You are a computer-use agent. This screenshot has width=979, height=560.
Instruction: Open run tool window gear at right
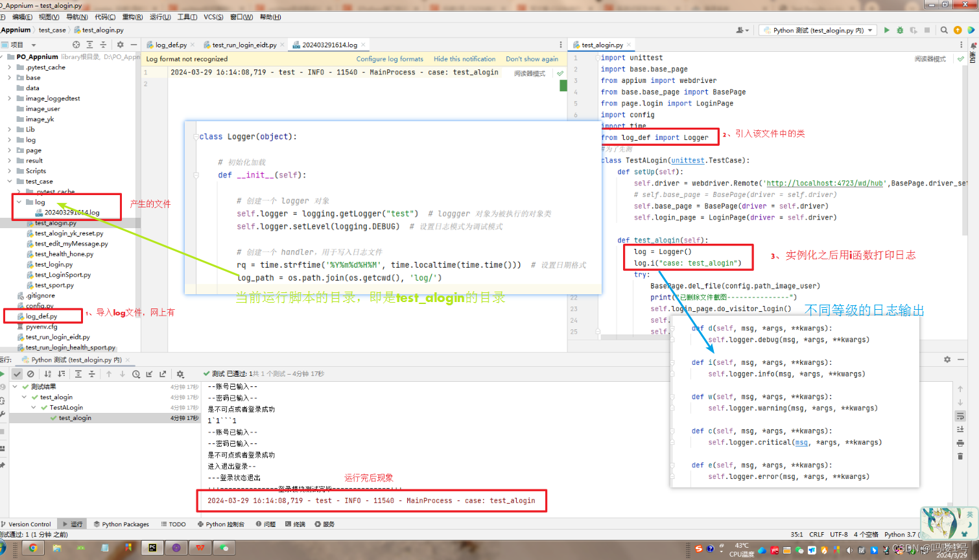[947, 359]
